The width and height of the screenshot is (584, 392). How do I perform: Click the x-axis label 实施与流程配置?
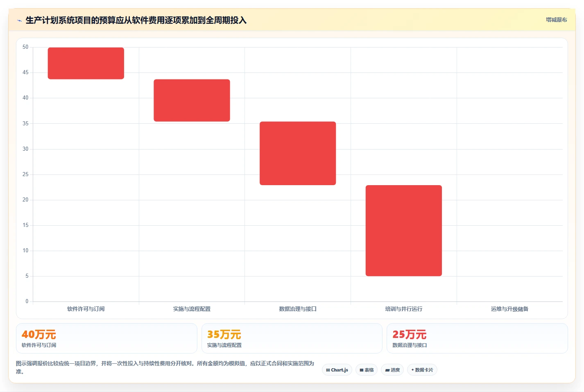(192, 309)
